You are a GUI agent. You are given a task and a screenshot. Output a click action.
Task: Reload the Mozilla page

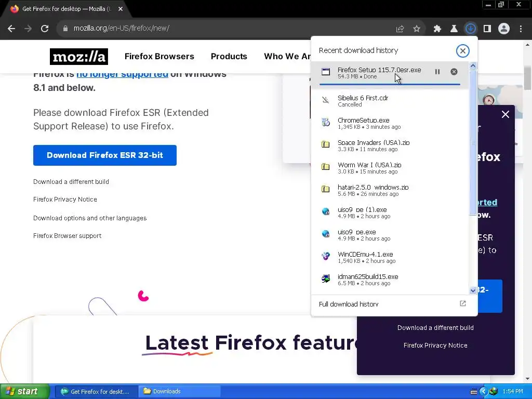click(x=45, y=29)
